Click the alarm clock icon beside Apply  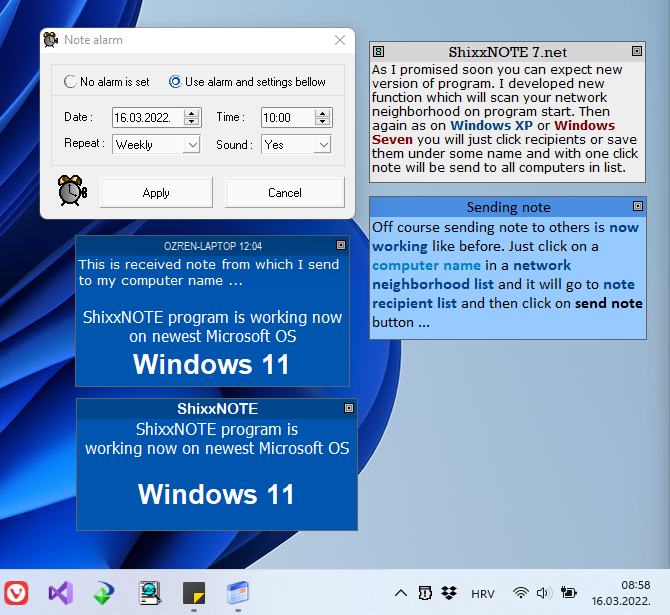click(x=72, y=191)
